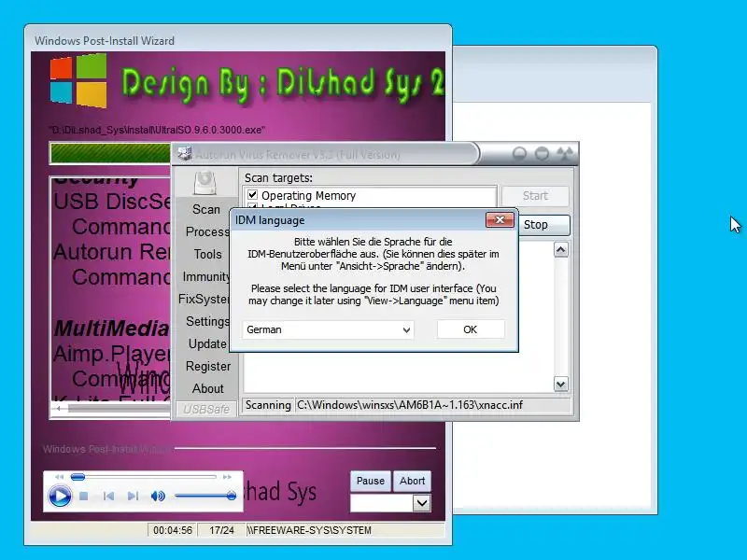Open the Immunity section
Screen dimensions: 747x560
tap(206, 276)
